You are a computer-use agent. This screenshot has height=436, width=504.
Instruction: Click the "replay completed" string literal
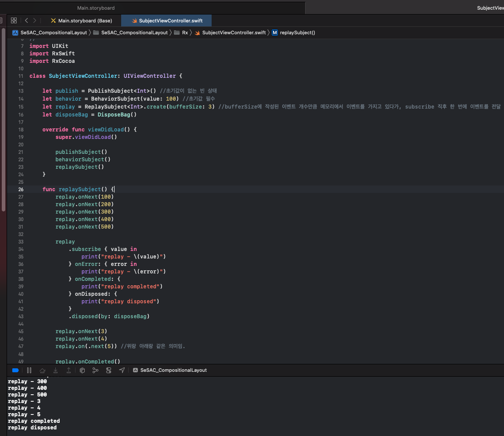pyautogui.click(x=130, y=287)
